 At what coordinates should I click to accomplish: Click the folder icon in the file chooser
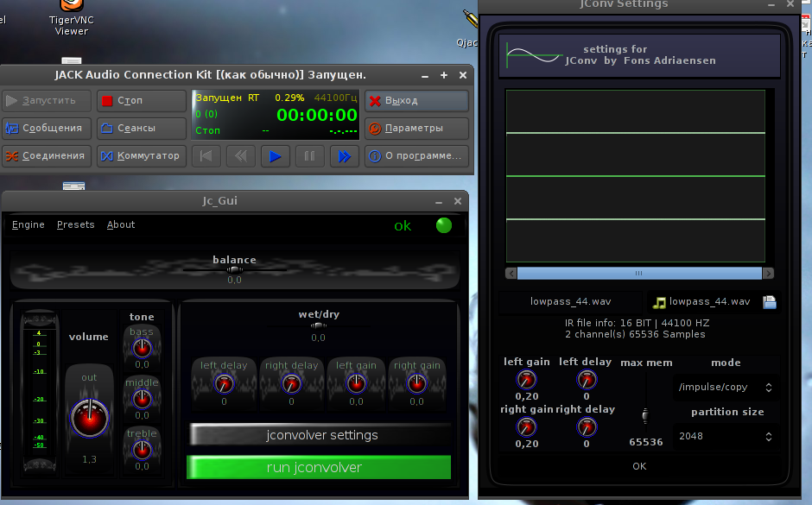click(x=770, y=302)
